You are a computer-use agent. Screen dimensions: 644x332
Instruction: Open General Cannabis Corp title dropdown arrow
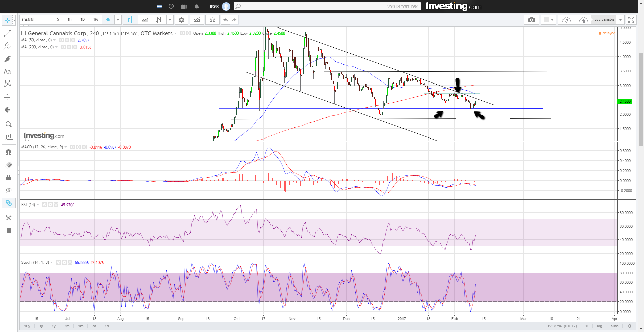(175, 33)
